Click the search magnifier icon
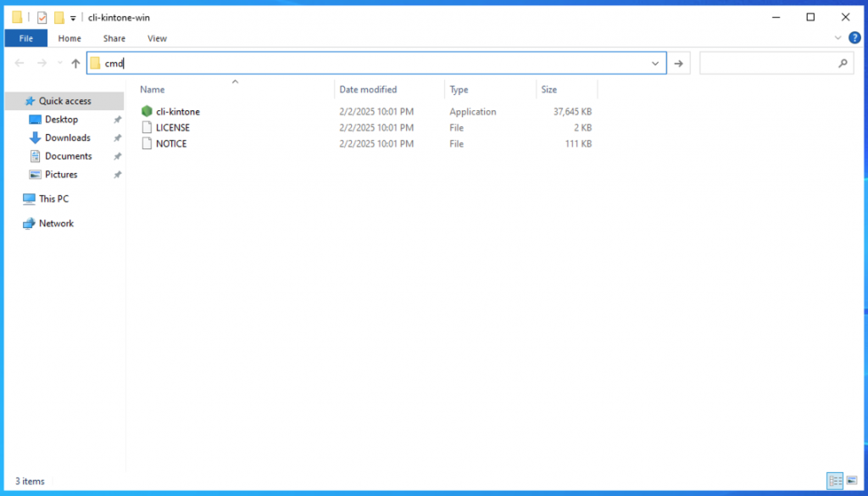868x496 pixels. [x=843, y=63]
